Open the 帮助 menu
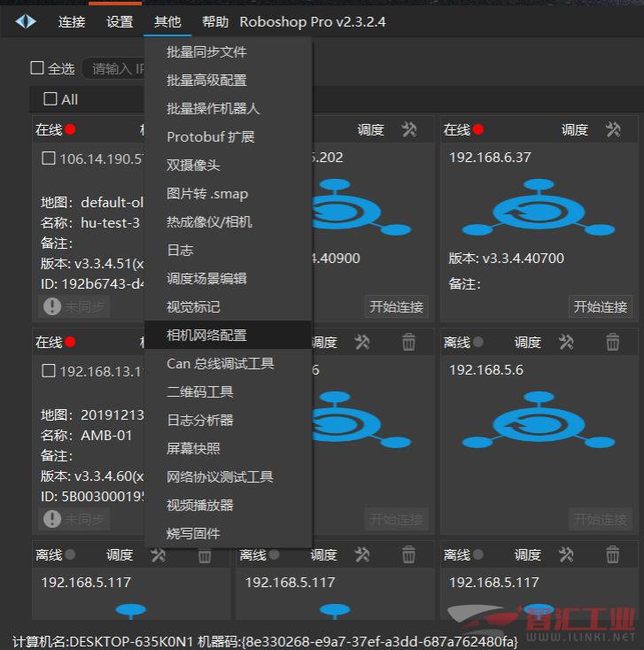644x650 pixels. [215, 21]
